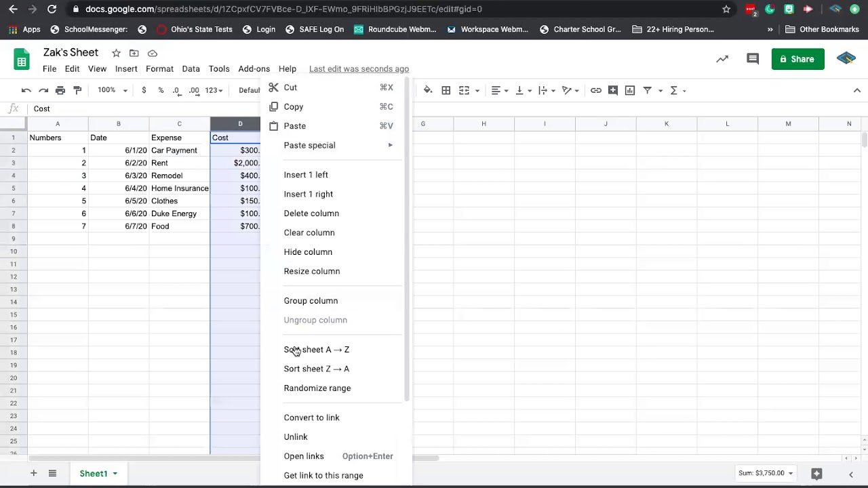
Task: Star the Zak's Sheet document
Action: (x=116, y=53)
